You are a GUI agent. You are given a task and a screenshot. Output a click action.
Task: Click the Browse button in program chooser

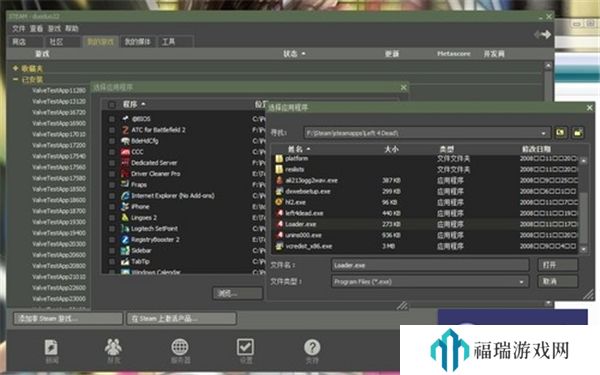[238, 293]
